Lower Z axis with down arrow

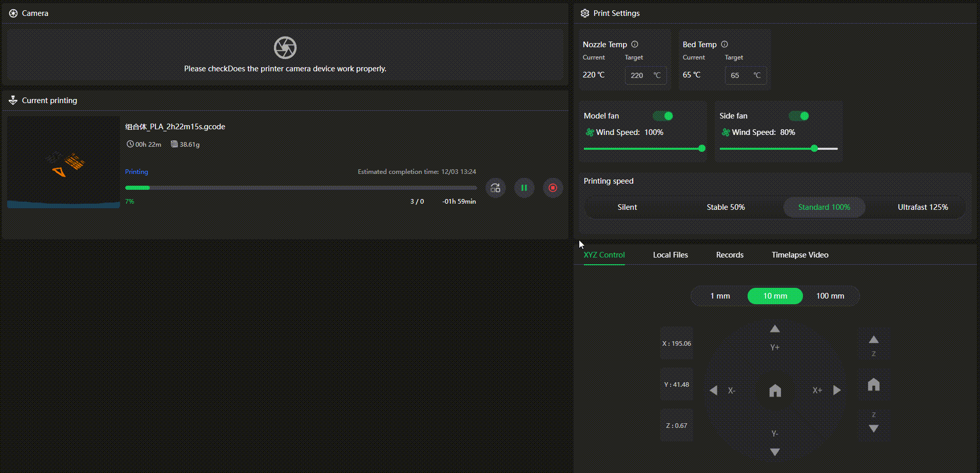click(x=873, y=428)
